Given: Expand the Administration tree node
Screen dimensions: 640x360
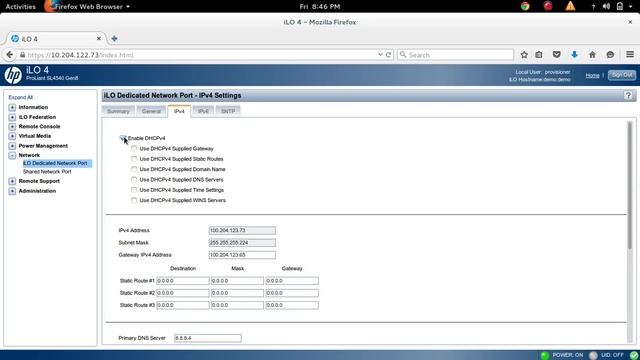Looking at the screenshot, I should (12, 191).
